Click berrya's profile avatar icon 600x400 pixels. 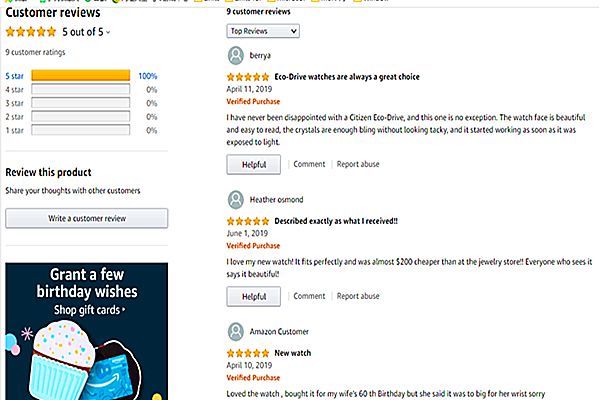[236, 56]
